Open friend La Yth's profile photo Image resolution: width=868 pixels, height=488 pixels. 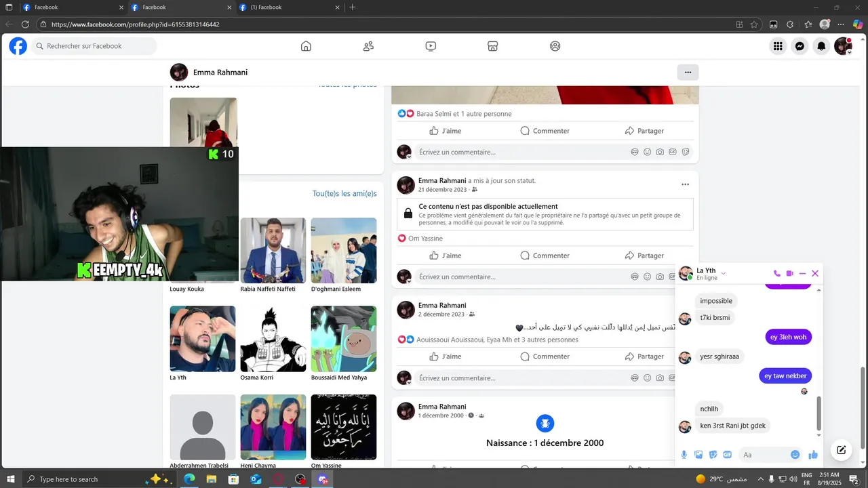coord(203,339)
